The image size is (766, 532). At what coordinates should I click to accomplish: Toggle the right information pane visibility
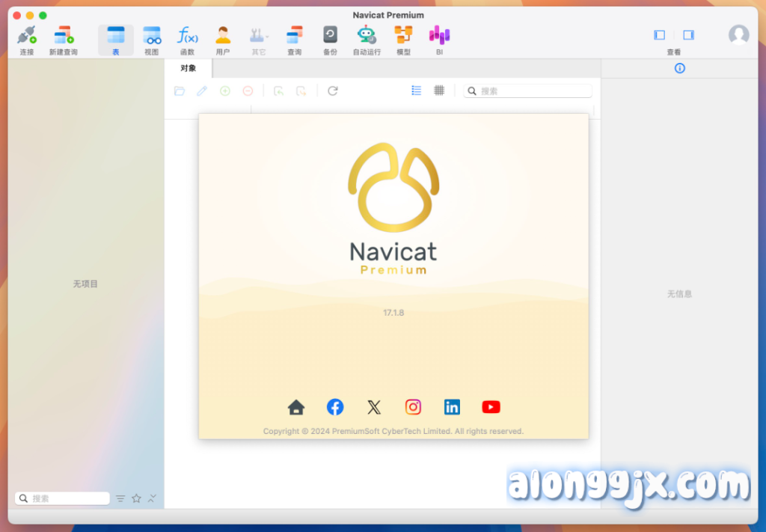pos(688,35)
